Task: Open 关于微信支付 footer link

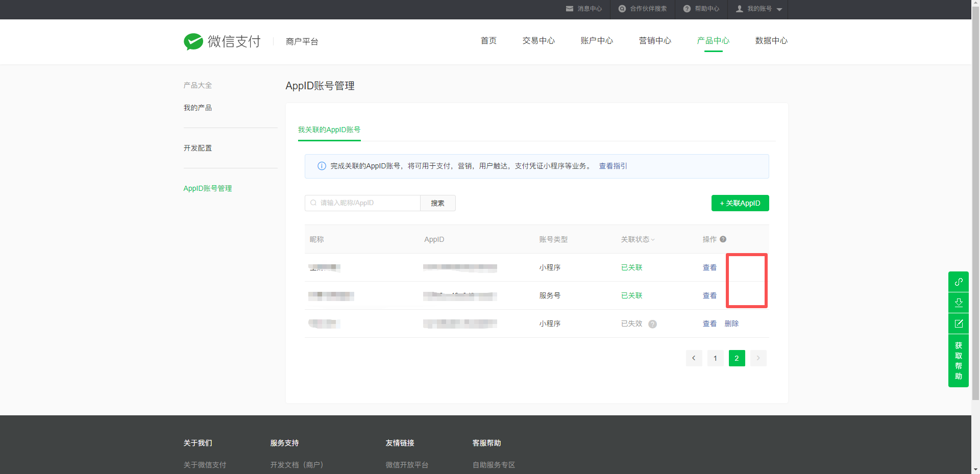Action: [205, 465]
